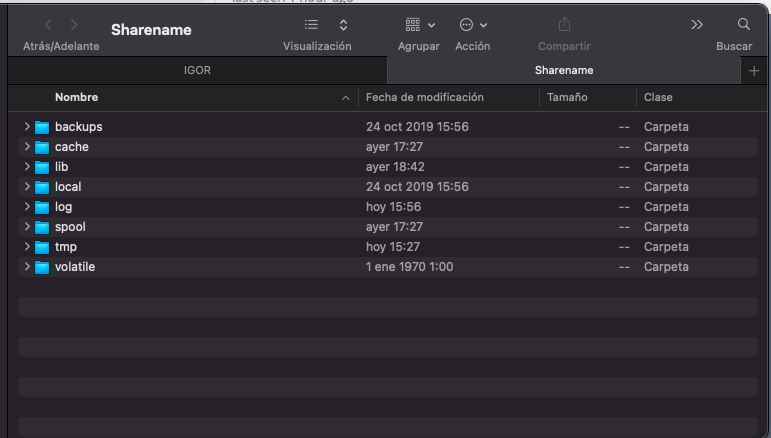Screen dimensions: 771x438
Task: Click the Compartir share icon
Action: 564,24
